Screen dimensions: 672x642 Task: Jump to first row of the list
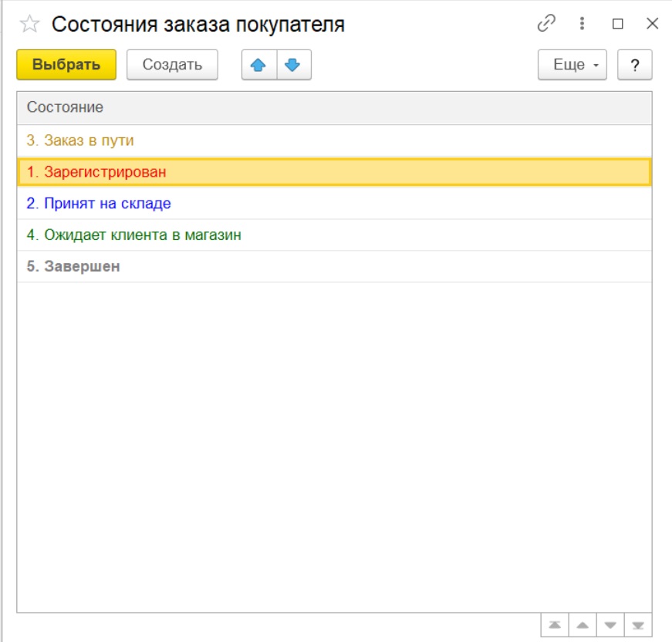click(554, 625)
